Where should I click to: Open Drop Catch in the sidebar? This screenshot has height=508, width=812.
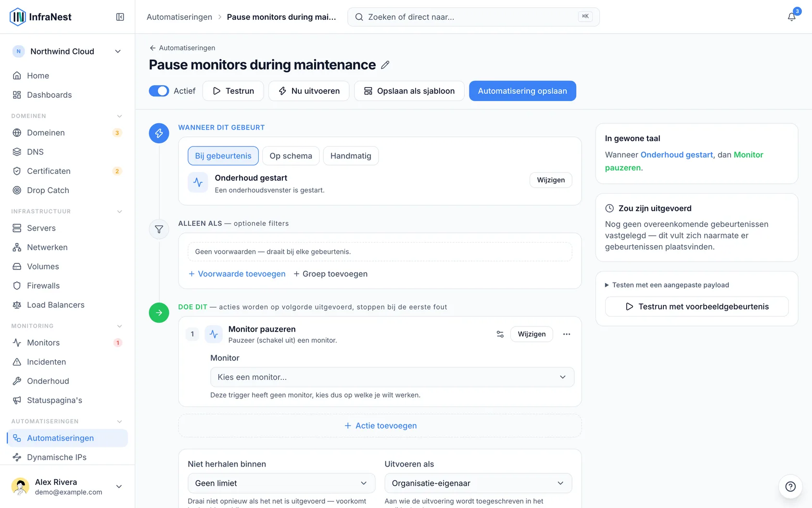pos(67,190)
